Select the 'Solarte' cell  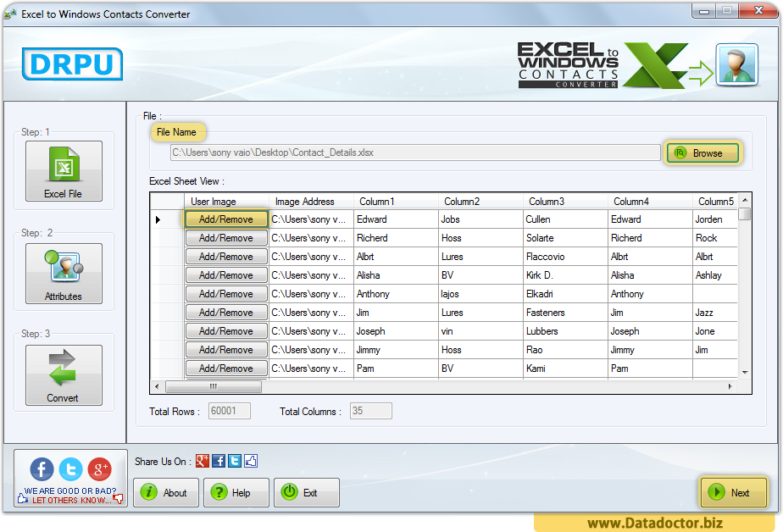click(566, 238)
